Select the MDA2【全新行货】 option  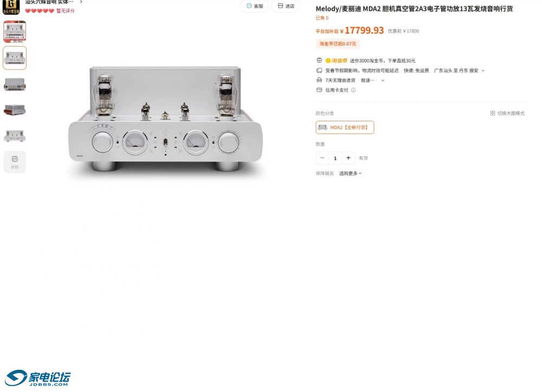[x=345, y=127]
